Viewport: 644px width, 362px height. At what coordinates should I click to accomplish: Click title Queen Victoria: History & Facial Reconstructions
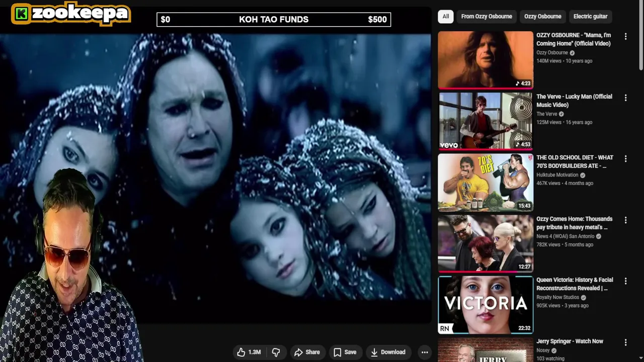[x=575, y=284]
